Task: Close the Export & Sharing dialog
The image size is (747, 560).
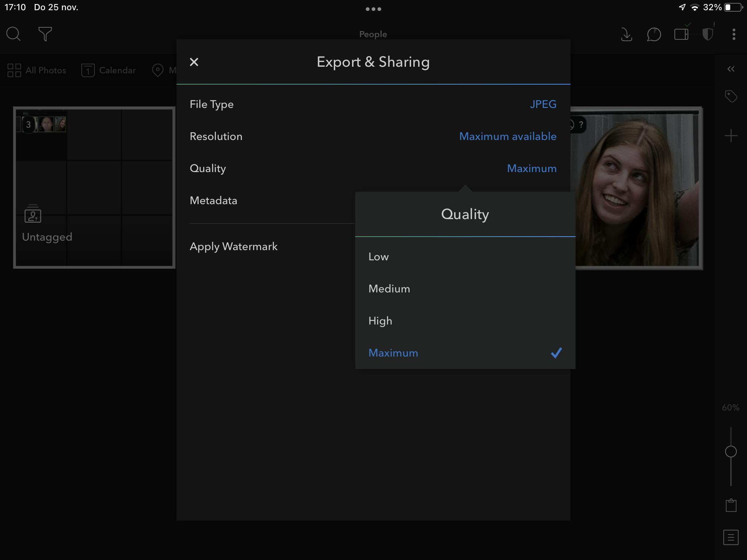Action: 194,62
